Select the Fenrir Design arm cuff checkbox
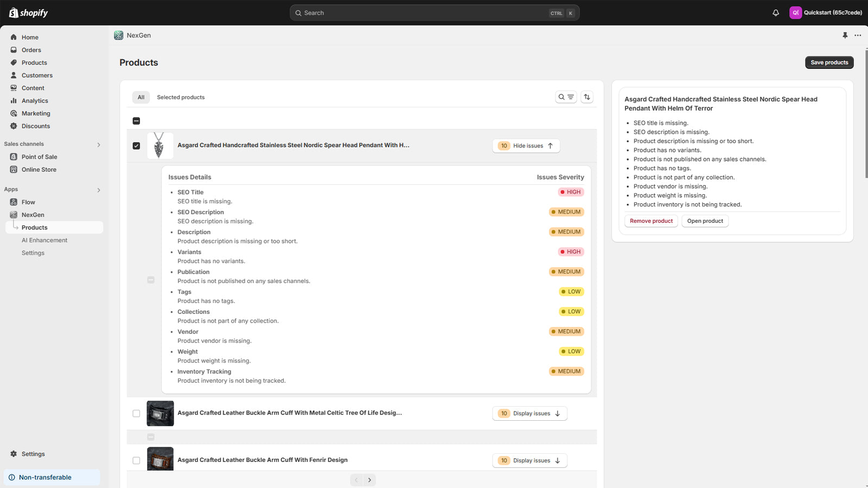The width and height of the screenshot is (868, 488). (x=136, y=460)
